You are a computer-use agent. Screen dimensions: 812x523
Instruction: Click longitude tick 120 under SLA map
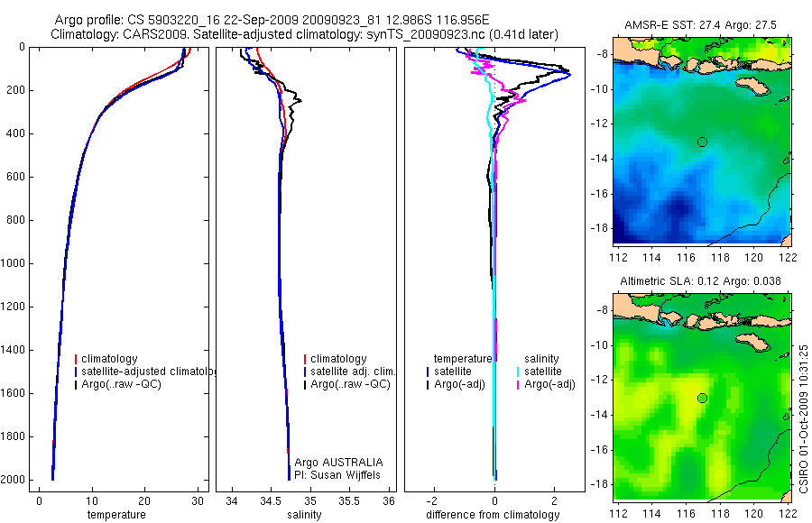pyautogui.click(x=753, y=514)
